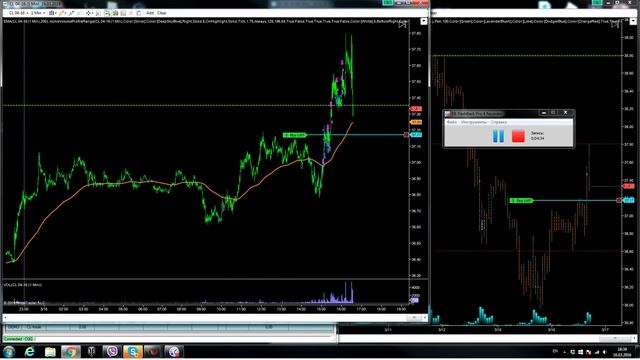This screenshot has width=640, height=360.
Task: Cancel order via X circle on right chart
Action: [619, 200]
